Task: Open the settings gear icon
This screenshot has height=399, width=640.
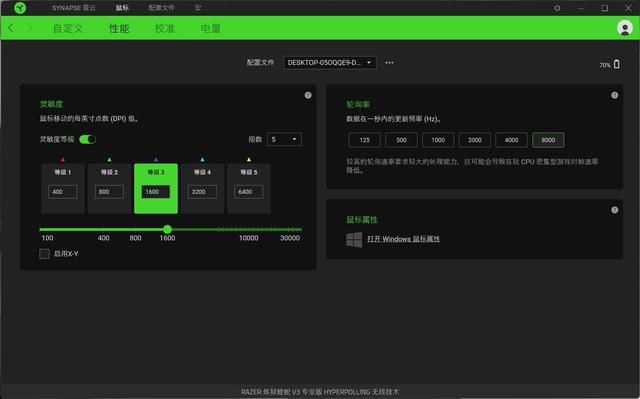Action: pos(557,8)
